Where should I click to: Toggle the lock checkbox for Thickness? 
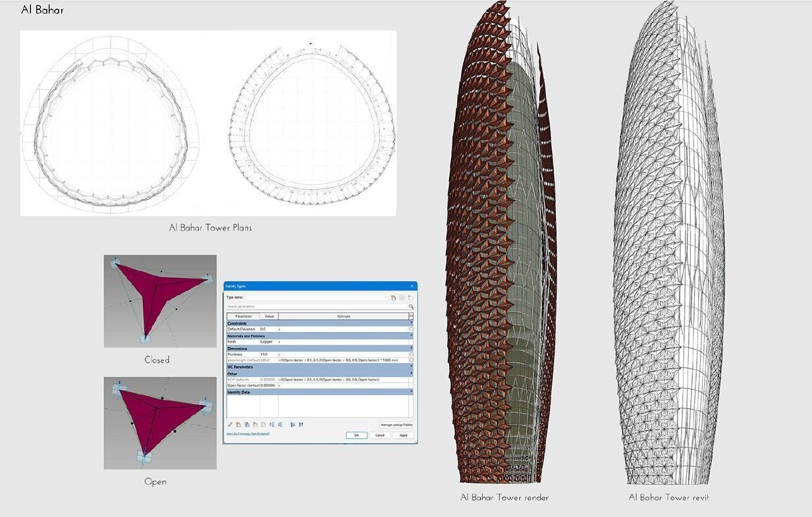411,354
